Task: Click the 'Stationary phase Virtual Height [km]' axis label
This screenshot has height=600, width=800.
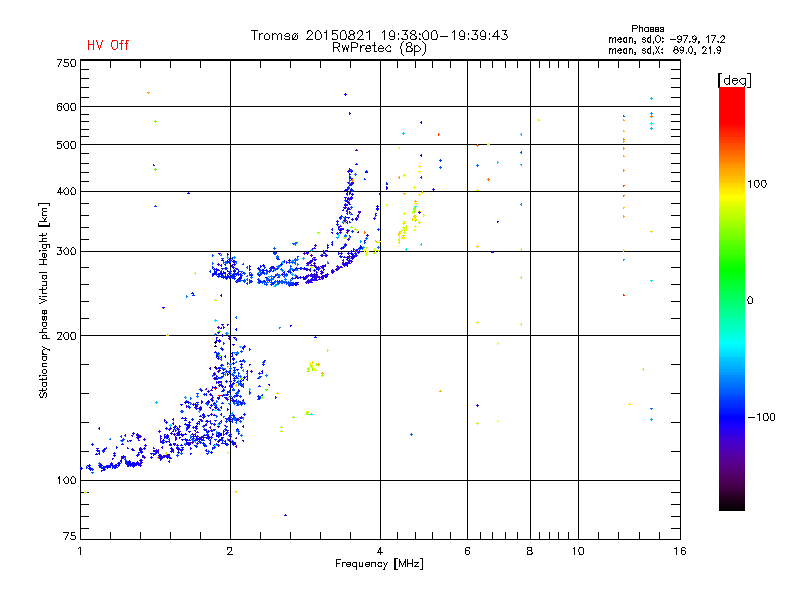Action: pos(44,300)
